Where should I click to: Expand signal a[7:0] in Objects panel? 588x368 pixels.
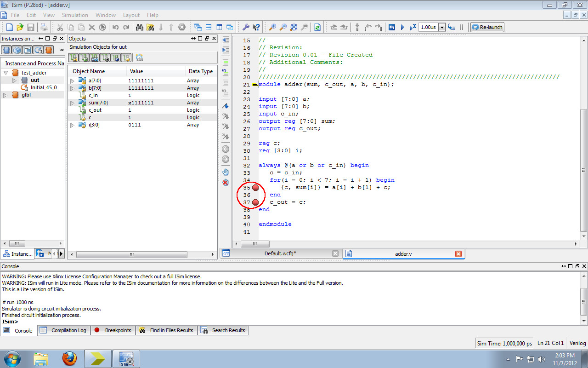coord(72,80)
